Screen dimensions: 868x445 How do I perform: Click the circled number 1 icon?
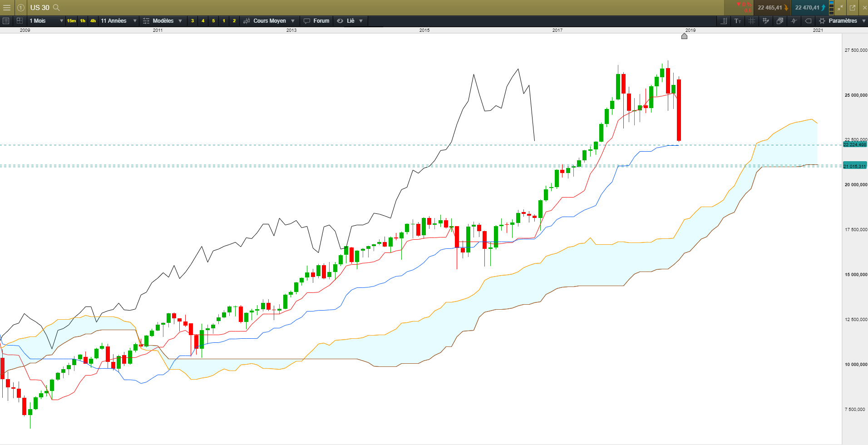[x=21, y=8]
